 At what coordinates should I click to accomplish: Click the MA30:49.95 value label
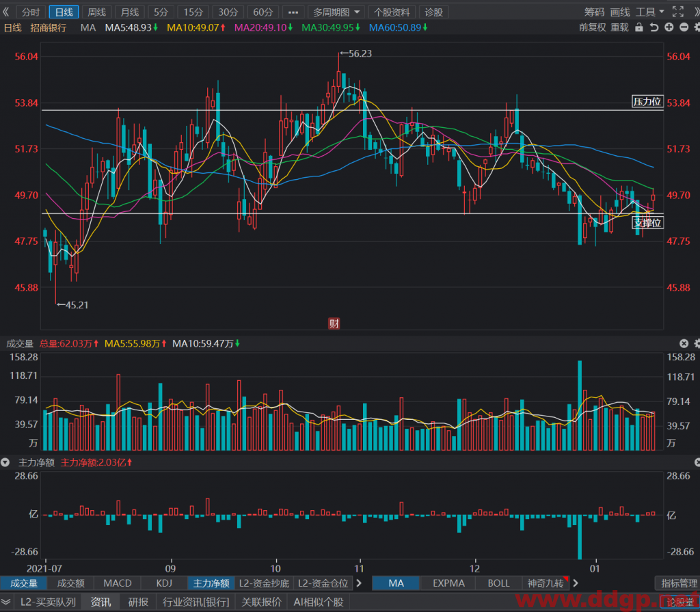click(x=331, y=28)
